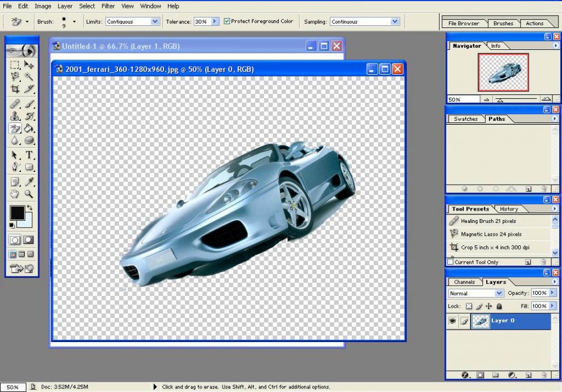This screenshot has height=392, width=562.
Task: Click the Tolerance value input field
Action: (202, 21)
